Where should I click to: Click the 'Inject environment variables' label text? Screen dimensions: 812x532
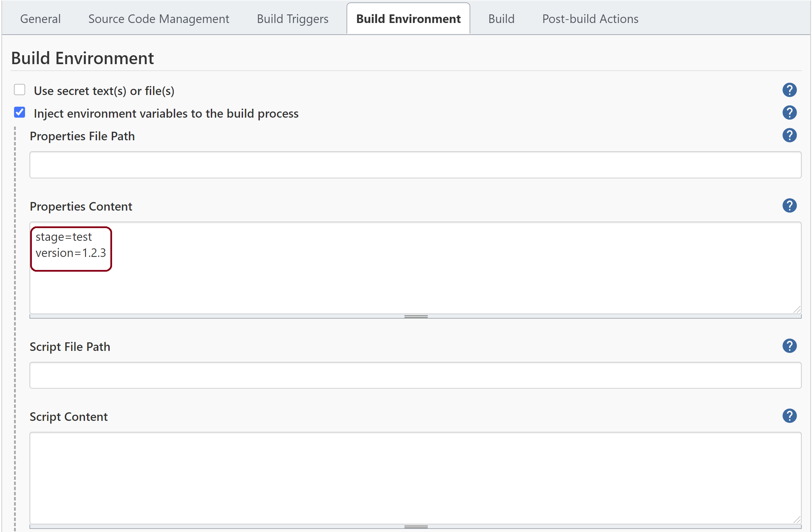click(166, 114)
